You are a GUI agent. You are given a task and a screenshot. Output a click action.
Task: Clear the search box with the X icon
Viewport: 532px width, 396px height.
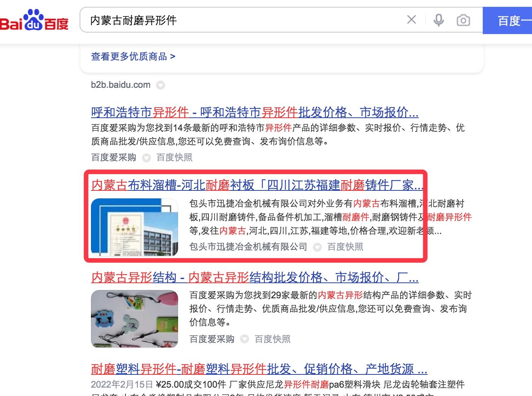[411, 20]
